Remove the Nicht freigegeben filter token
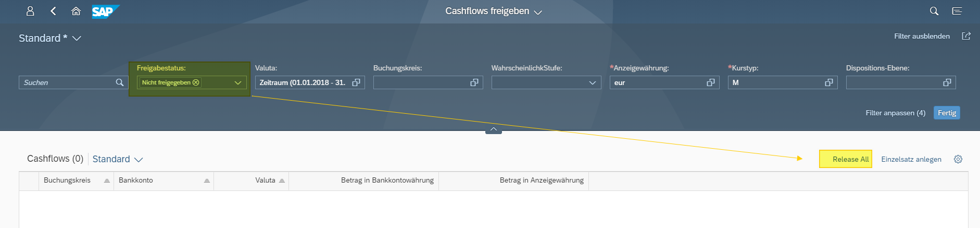980x228 pixels. [x=196, y=82]
